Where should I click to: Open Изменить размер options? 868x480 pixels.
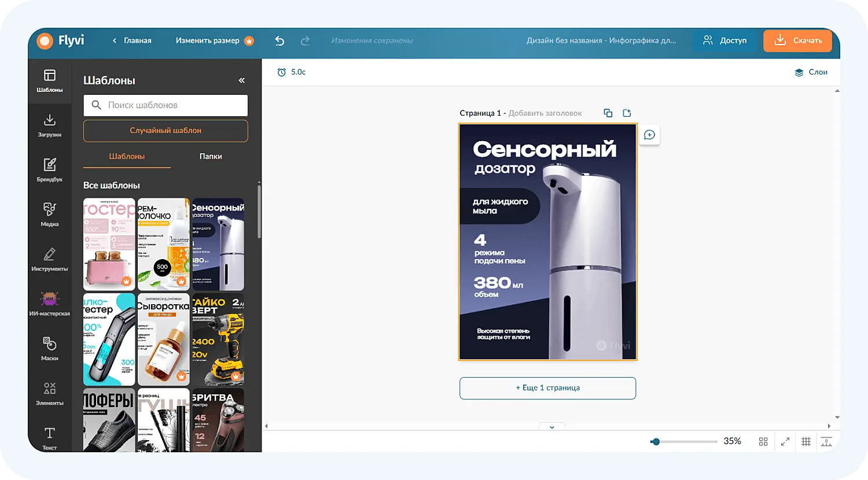[208, 40]
